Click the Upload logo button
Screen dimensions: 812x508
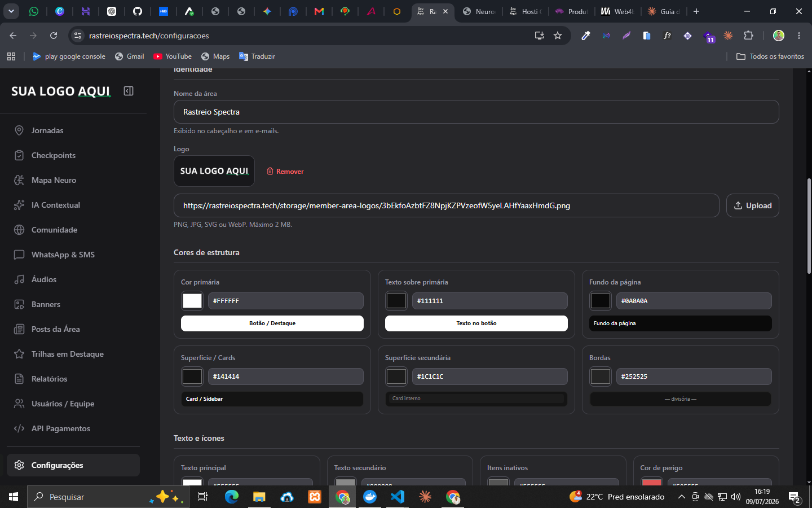click(753, 205)
